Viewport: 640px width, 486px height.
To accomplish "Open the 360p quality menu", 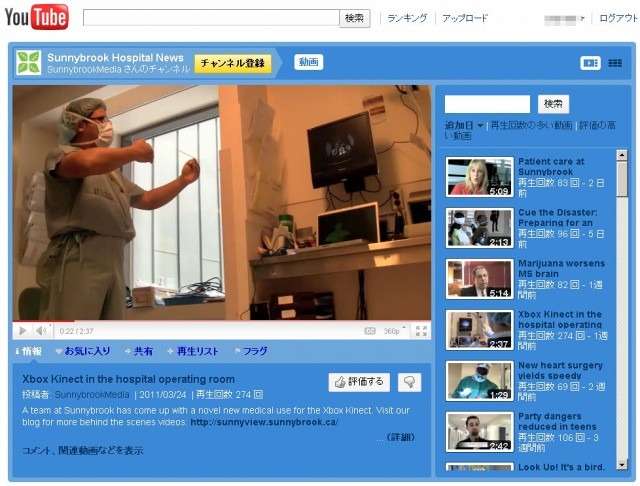I will point(394,331).
